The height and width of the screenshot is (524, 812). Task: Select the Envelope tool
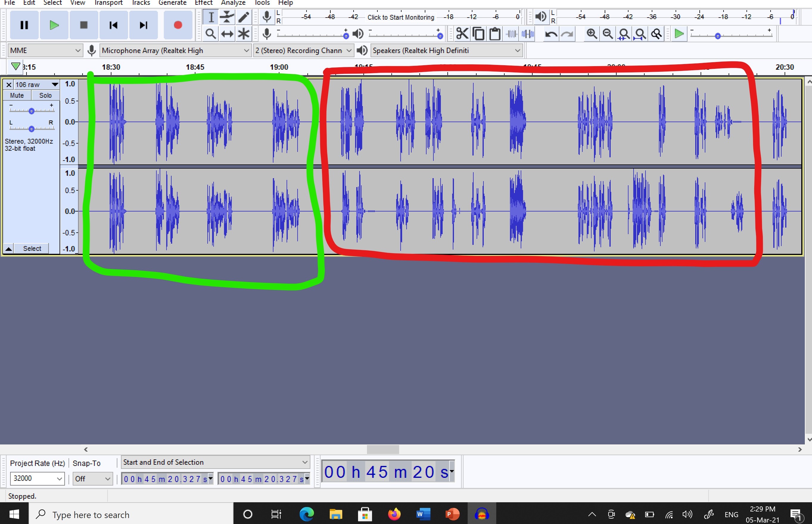(227, 17)
